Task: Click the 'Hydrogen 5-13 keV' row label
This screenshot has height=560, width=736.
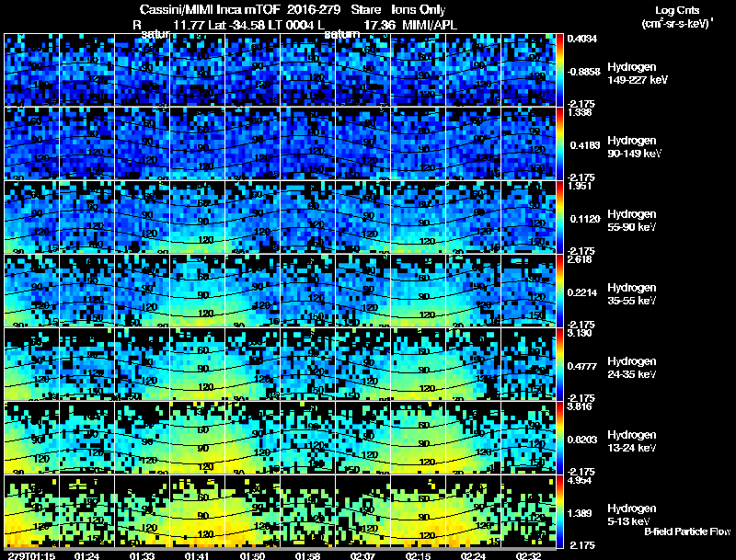Action: click(x=632, y=515)
